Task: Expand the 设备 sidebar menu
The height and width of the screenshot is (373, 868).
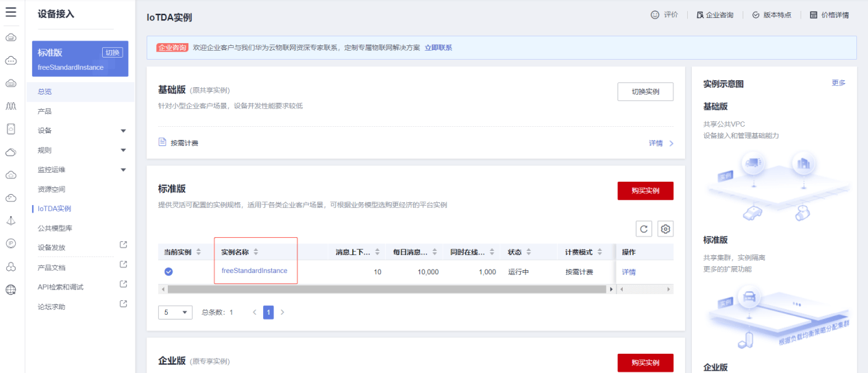Action: (x=123, y=130)
